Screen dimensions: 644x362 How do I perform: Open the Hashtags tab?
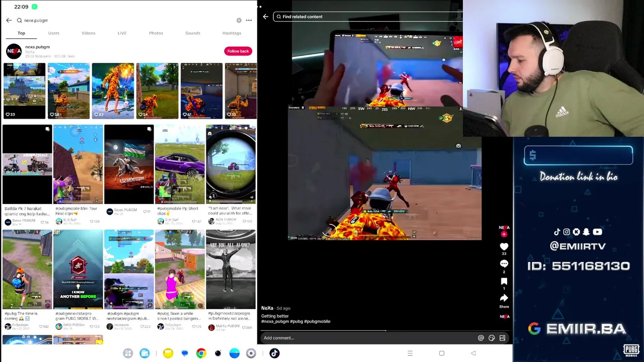[231, 33]
